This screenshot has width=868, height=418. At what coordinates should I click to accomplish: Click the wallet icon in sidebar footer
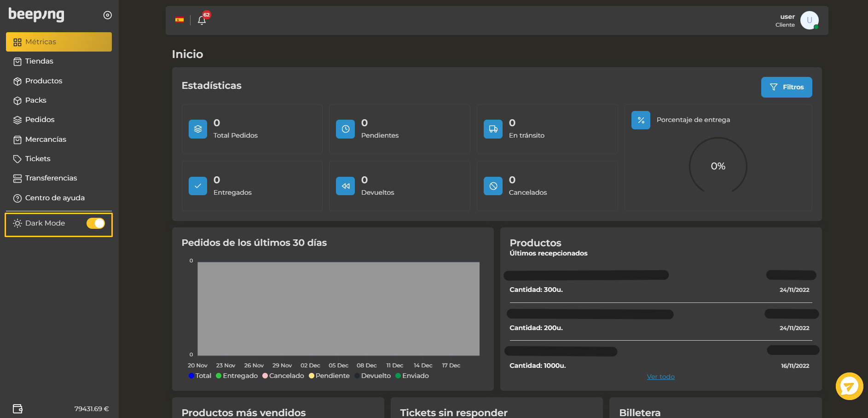pyautogui.click(x=17, y=409)
